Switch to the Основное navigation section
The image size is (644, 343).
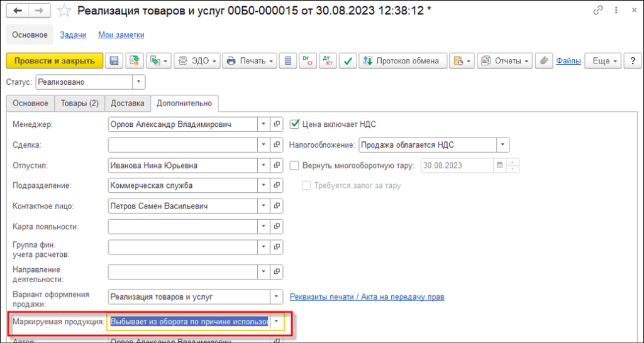click(30, 35)
